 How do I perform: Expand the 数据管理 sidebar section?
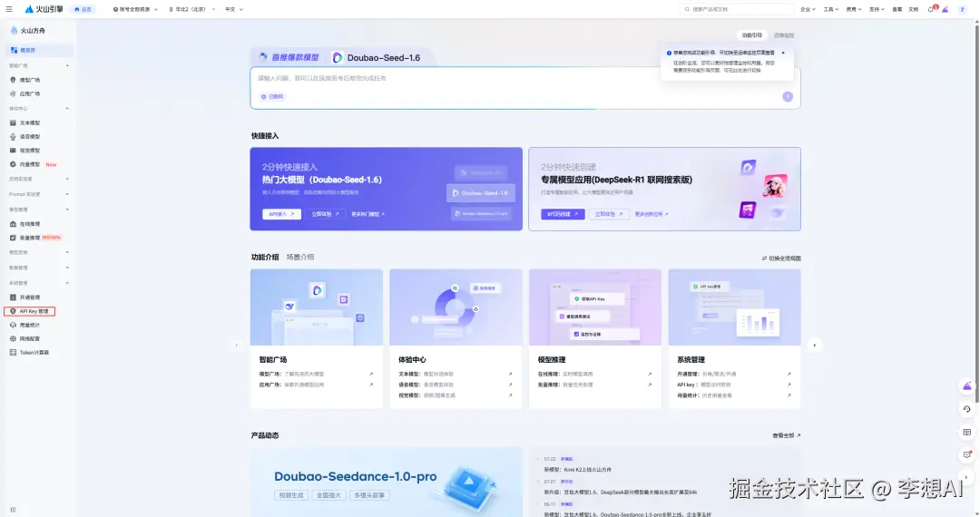coord(67,268)
